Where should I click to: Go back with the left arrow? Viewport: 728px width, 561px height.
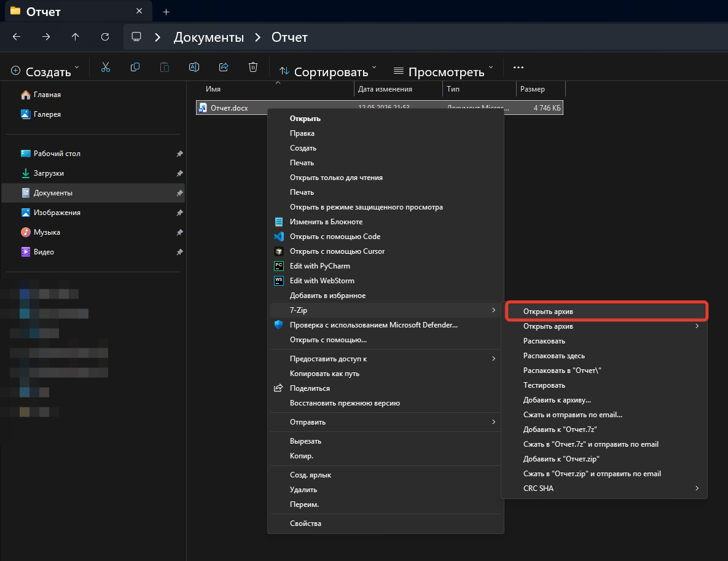coord(17,37)
